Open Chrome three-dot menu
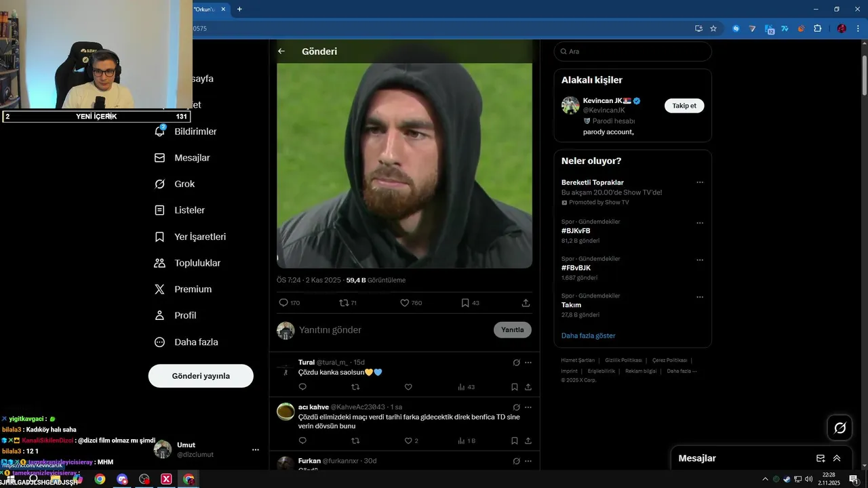 pos(859,28)
